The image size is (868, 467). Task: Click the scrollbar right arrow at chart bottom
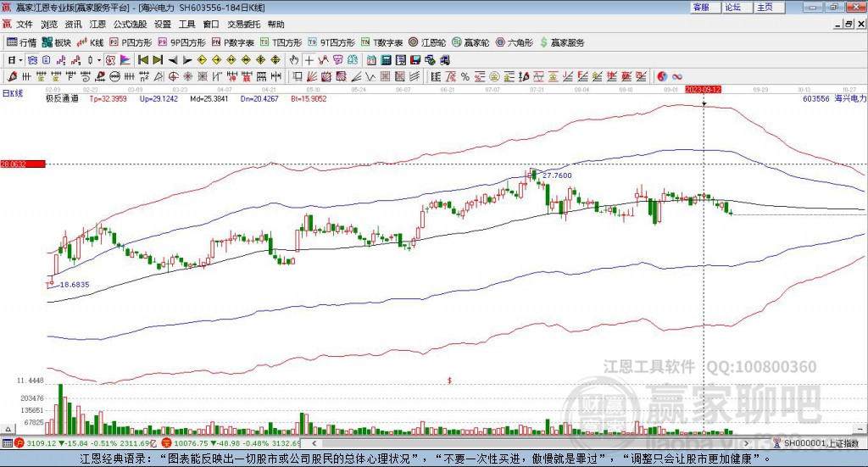pos(746,443)
